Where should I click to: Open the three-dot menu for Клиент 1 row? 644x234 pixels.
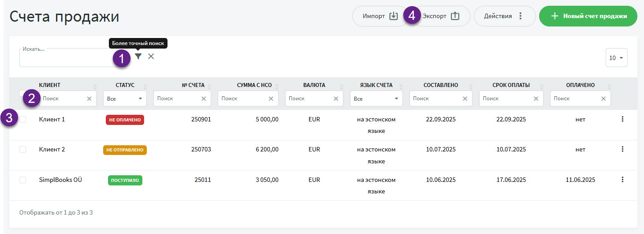tap(622, 119)
